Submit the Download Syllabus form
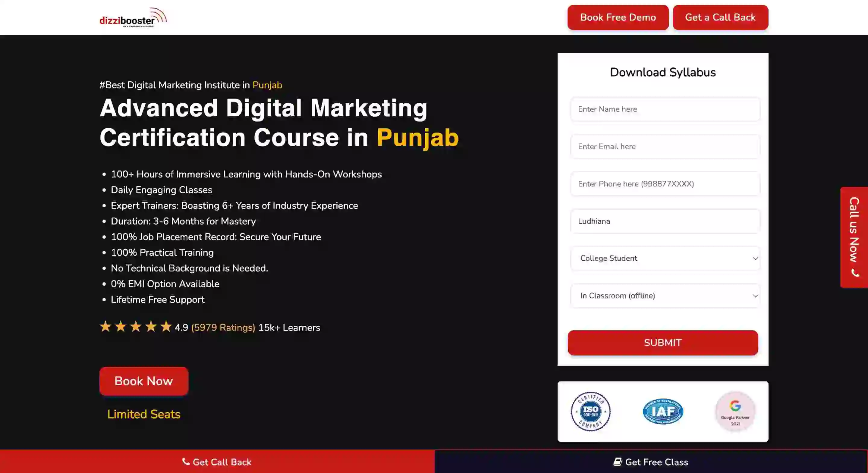Viewport: 868px width, 473px height. (x=662, y=343)
